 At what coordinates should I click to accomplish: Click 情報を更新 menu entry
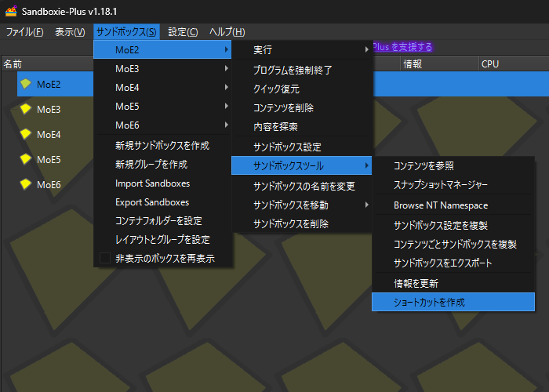(453, 284)
